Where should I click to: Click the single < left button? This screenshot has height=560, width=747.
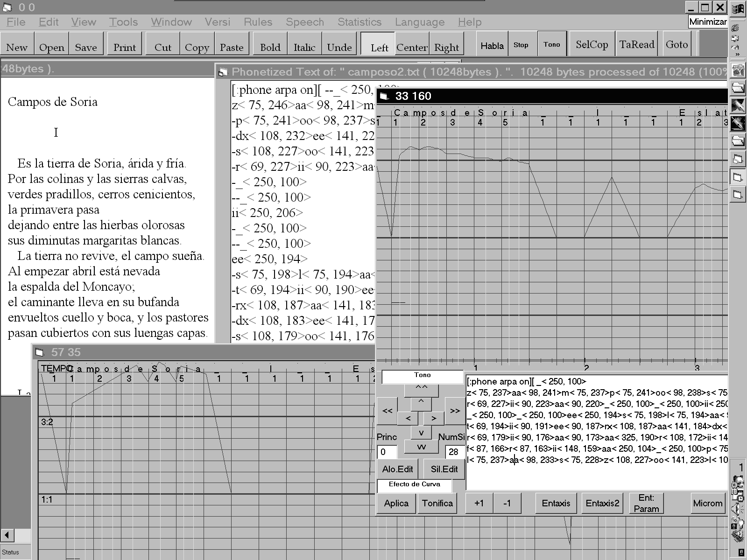coord(408,418)
